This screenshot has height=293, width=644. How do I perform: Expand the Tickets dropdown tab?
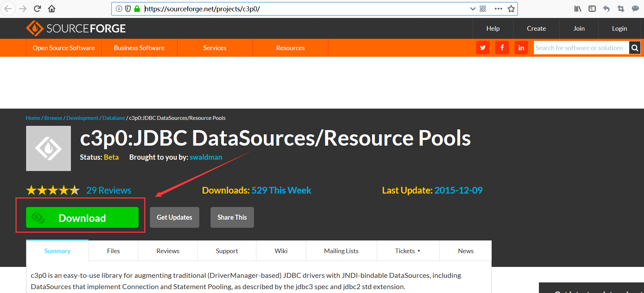[408, 251]
